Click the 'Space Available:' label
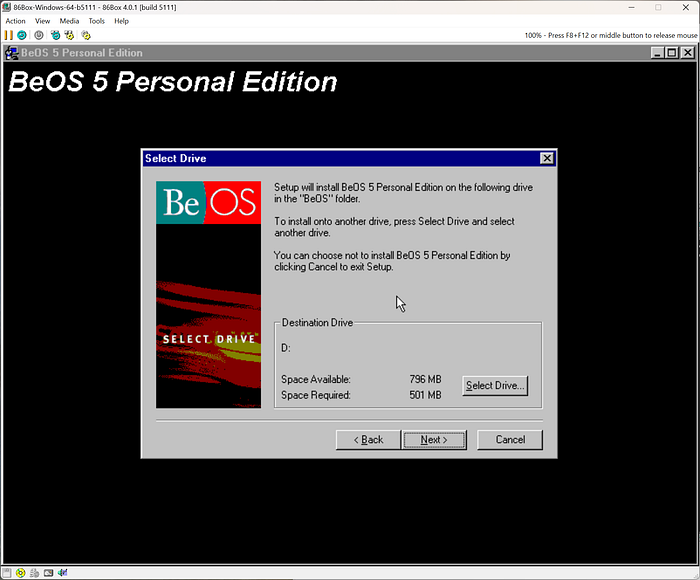The width and height of the screenshot is (700, 580). tap(316, 380)
